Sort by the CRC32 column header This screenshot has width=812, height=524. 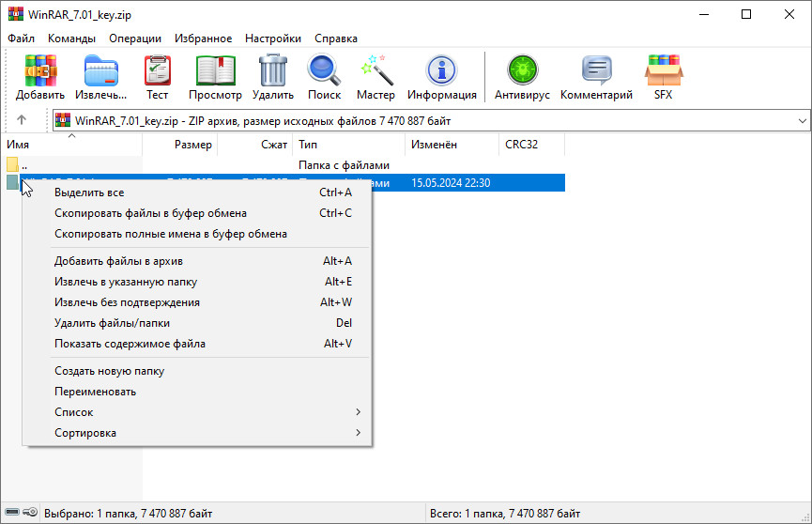531,145
